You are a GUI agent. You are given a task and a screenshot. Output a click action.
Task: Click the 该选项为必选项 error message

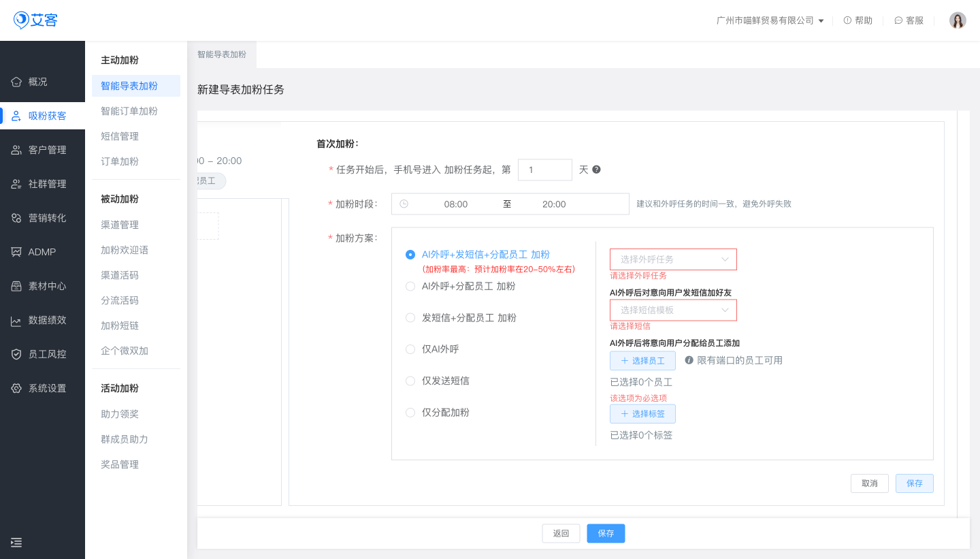(638, 398)
